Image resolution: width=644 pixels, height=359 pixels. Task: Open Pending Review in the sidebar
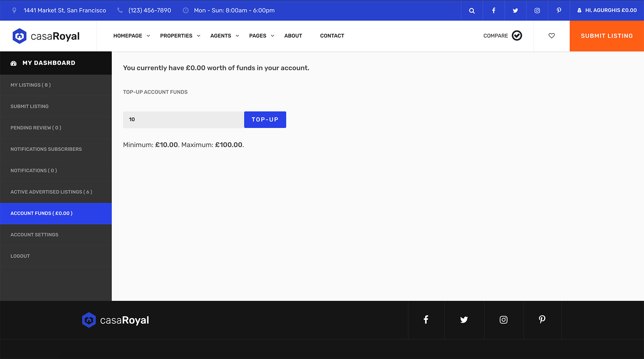point(56,128)
